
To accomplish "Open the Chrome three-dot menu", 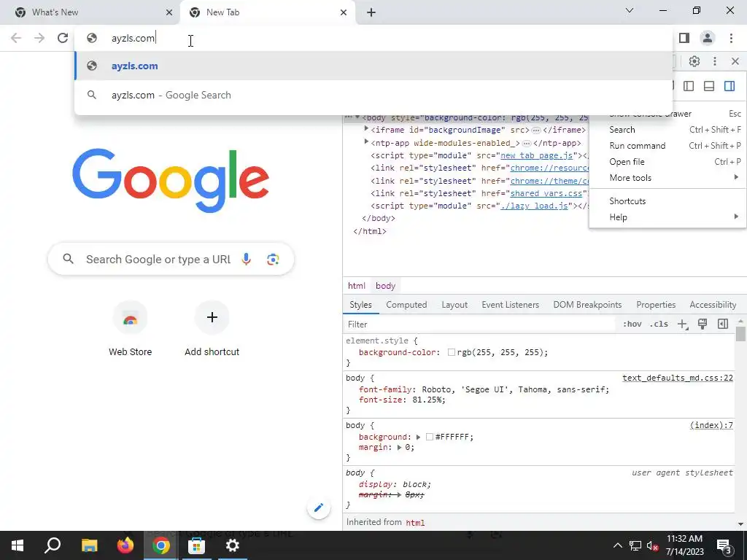I will (x=731, y=38).
